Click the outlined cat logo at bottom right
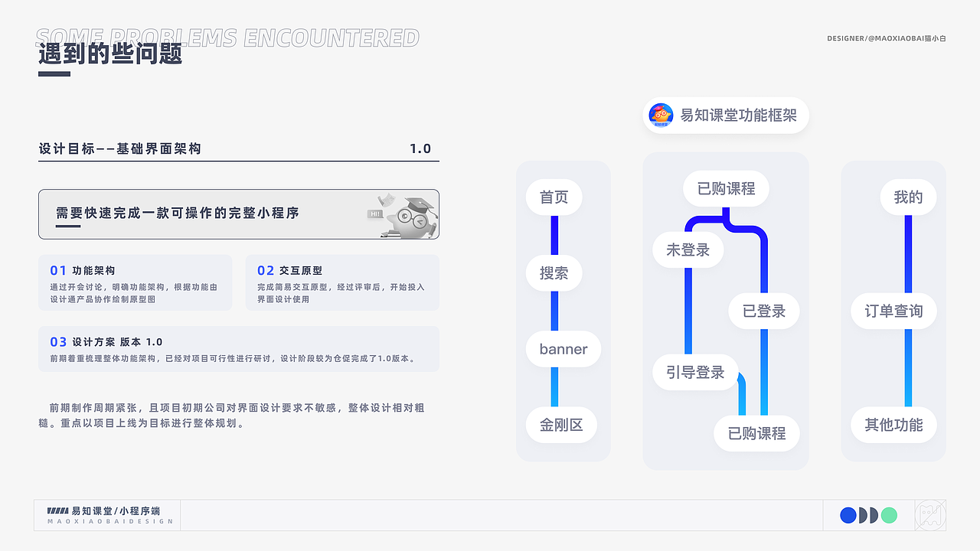Image resolution: width=980 pixels, height=551 pixels. click(929, 515)
